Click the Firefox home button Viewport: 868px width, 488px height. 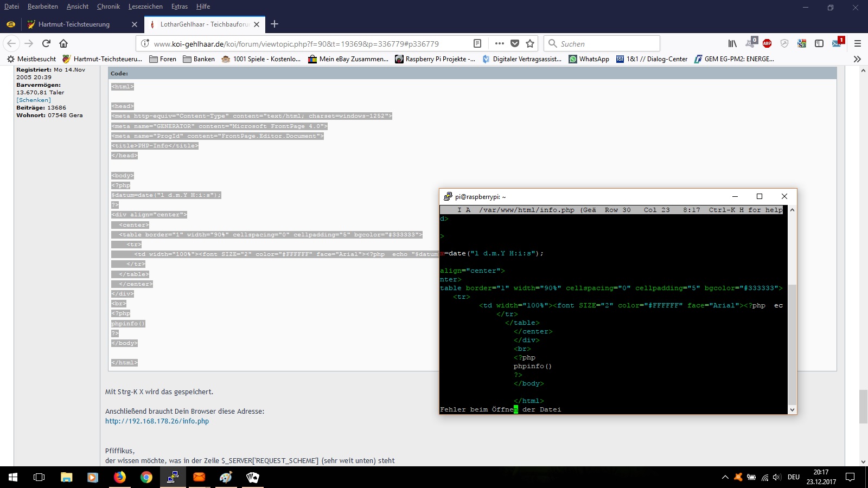(x=63, y=43)
